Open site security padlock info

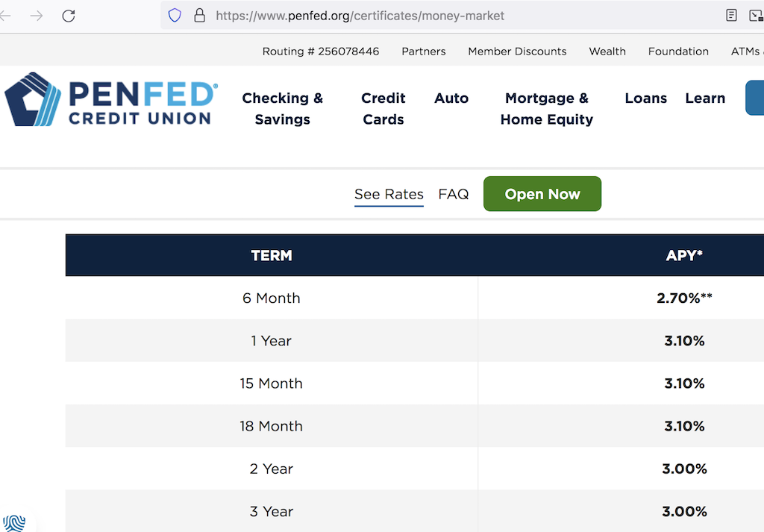pos(198,15)
